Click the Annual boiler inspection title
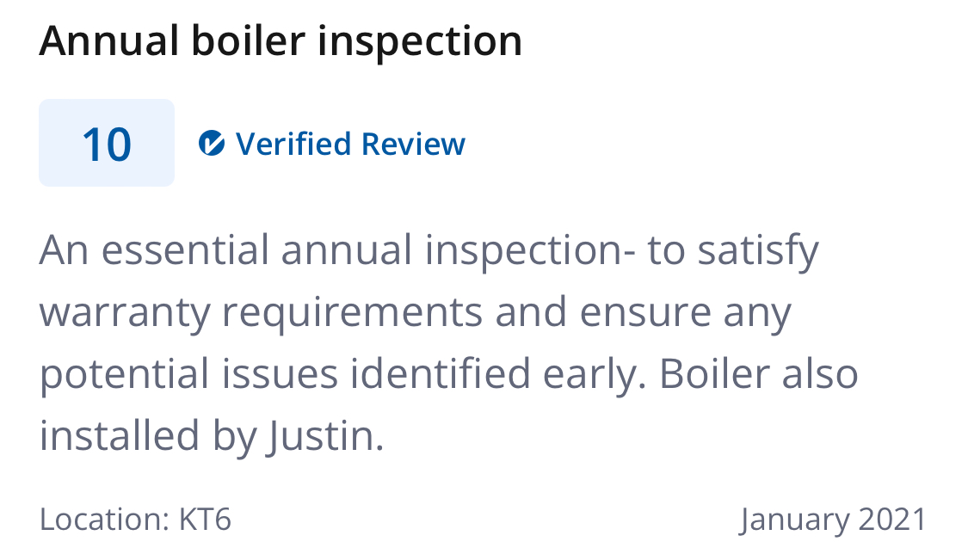This screenshot has width=968, height=560. click(x=281, y=40)
